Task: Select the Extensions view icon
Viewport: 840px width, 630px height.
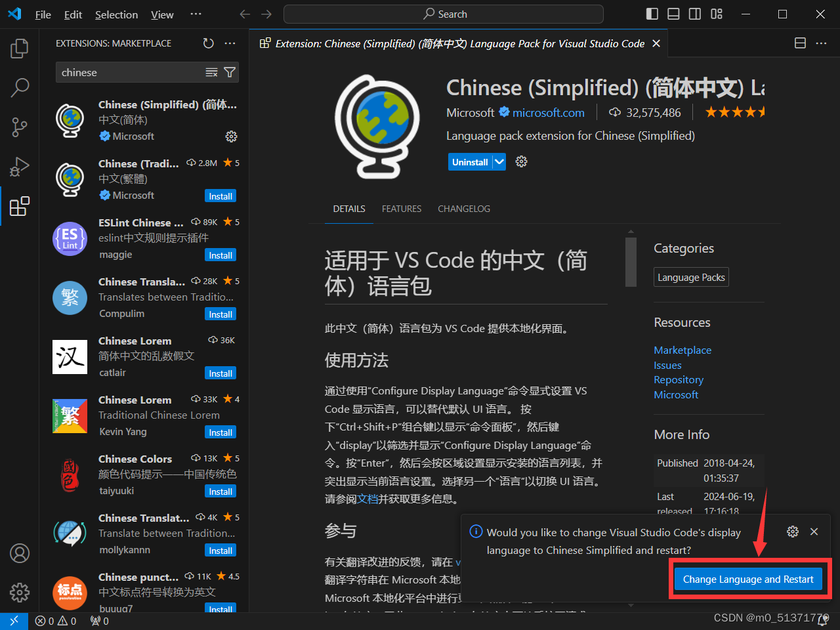Action: [20, 206]
